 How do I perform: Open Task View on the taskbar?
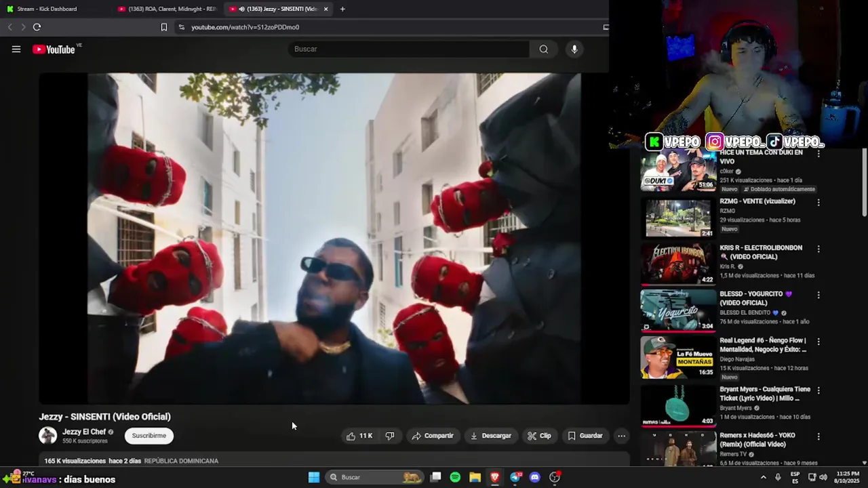pos(436,477)
